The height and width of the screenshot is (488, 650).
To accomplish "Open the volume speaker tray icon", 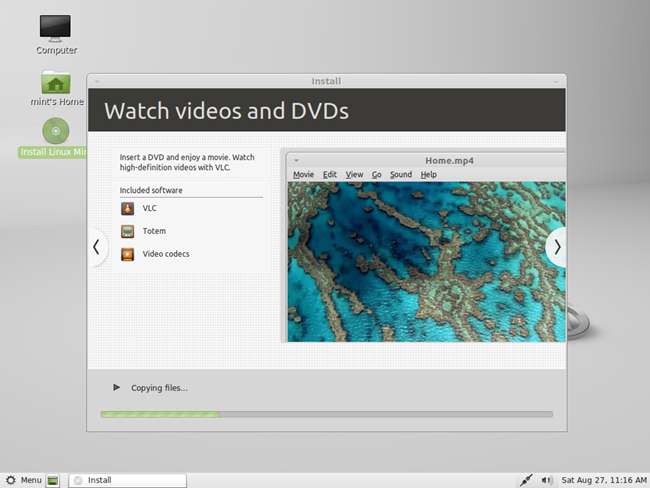I will [546, 480].
